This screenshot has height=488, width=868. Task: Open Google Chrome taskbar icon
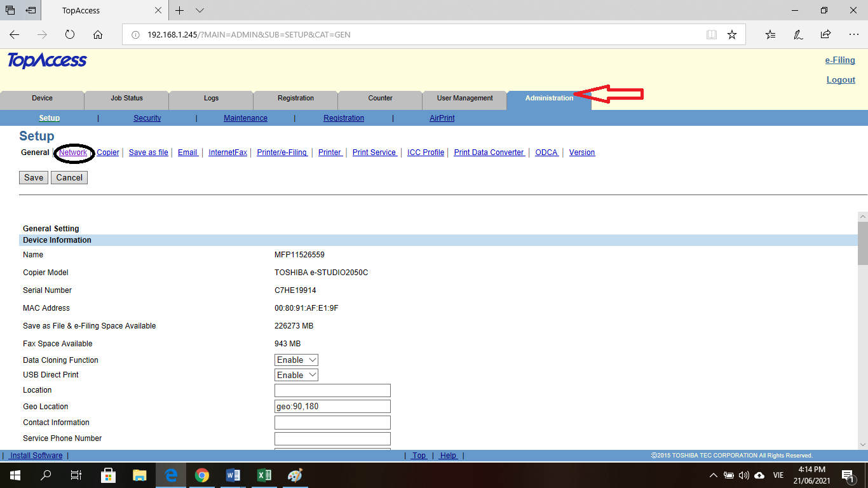(x=202, y=475)
